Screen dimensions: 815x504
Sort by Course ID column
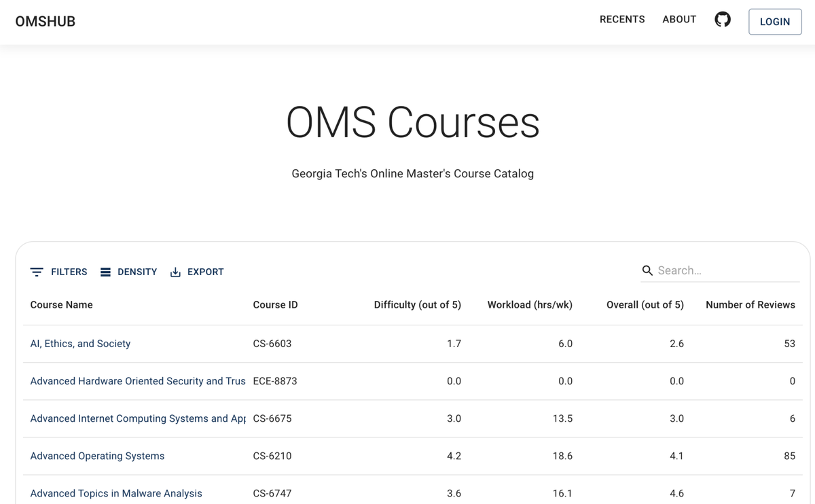[x=275, y=305]
